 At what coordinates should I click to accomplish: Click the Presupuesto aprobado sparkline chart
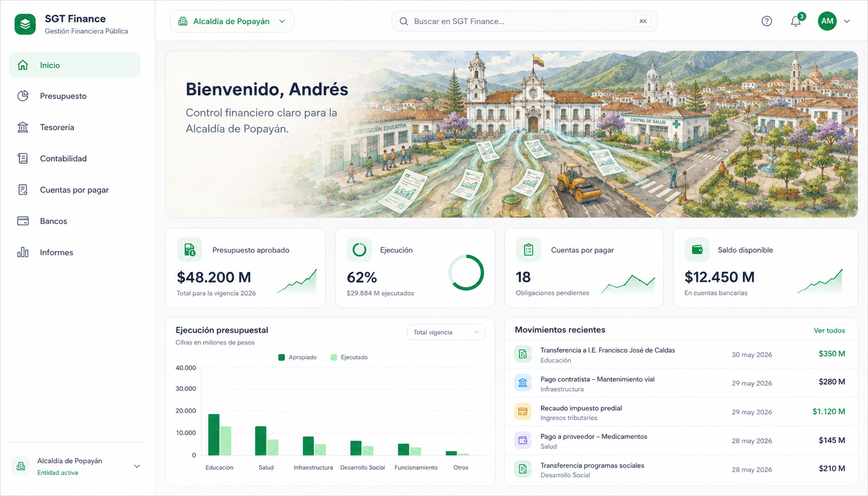pyautogui.click(x=296, y=281)
